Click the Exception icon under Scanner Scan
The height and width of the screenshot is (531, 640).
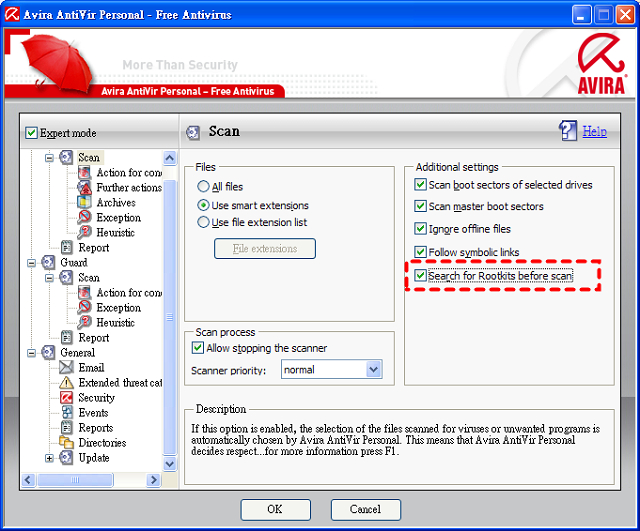(84, 217)
